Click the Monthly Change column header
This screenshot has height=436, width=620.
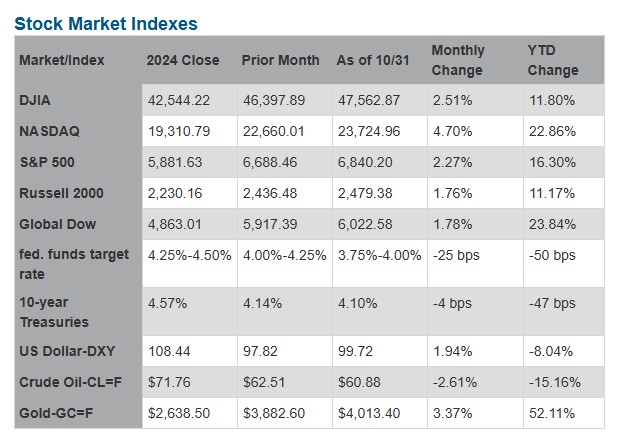point(458,60)
